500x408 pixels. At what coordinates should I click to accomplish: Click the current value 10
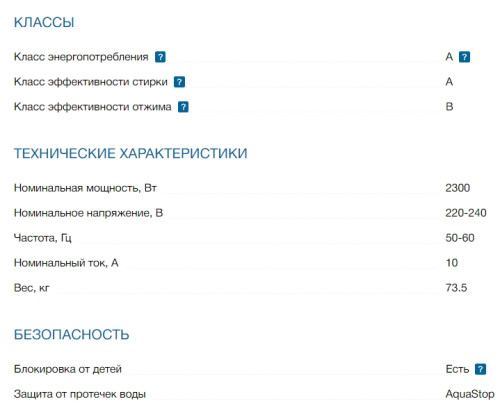(452, 263)
